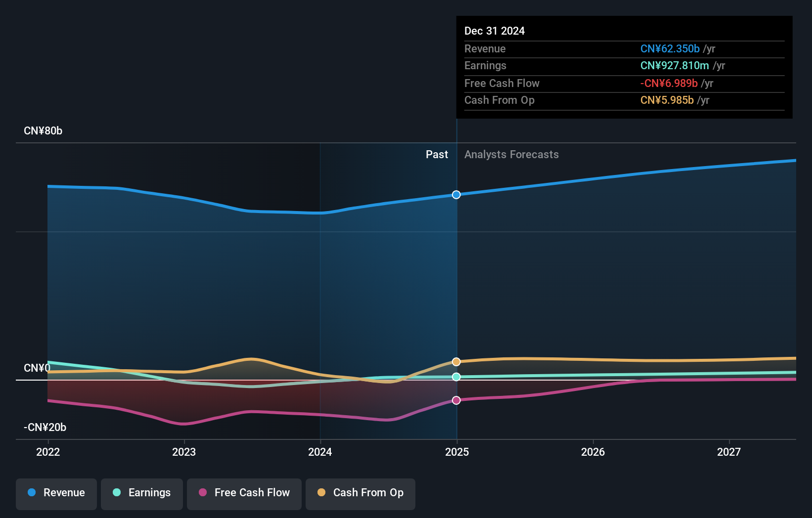Click the Free Cash Flow legend button

tap(244, 493)
